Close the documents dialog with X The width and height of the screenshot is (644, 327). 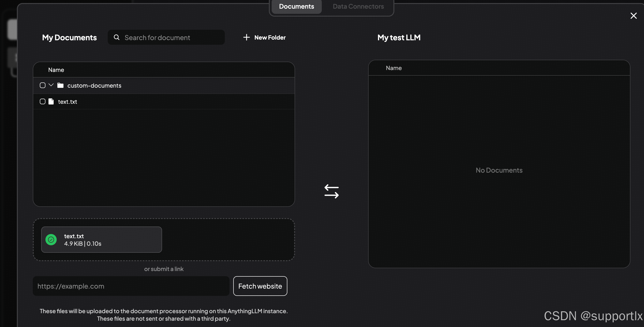tap(633, 16)
